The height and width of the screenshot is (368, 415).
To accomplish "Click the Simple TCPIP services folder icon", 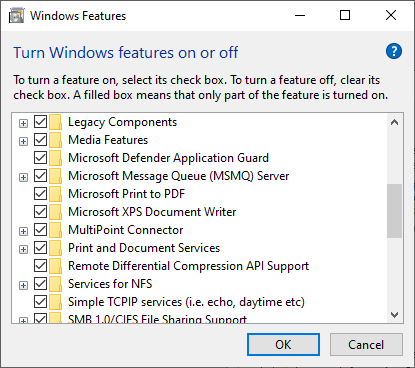I will click(x=55, y=302).
